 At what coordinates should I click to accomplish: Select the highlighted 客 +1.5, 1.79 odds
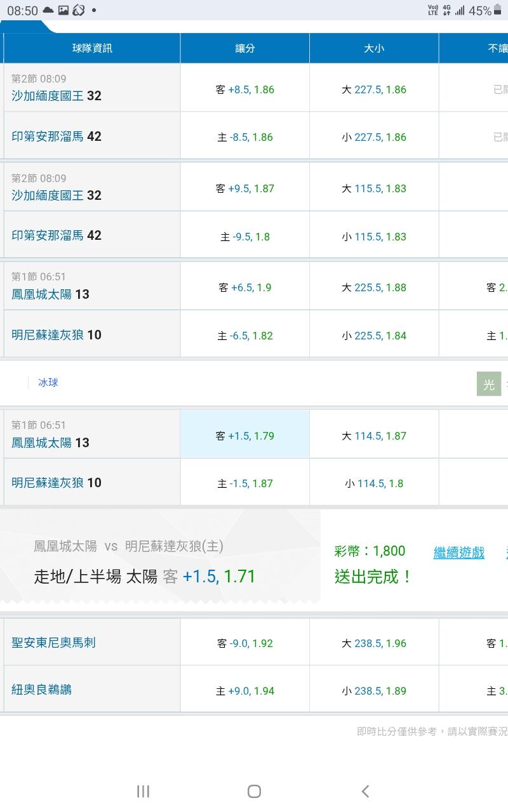[x=244, y=436]
